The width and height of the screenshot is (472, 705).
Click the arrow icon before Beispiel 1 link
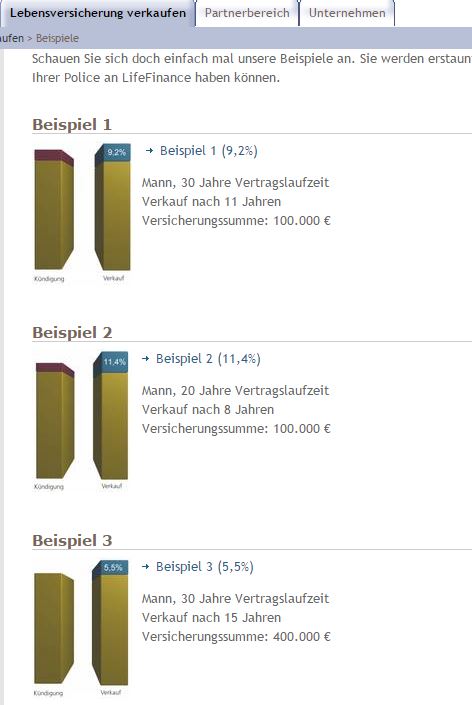[x=149, y=151]
